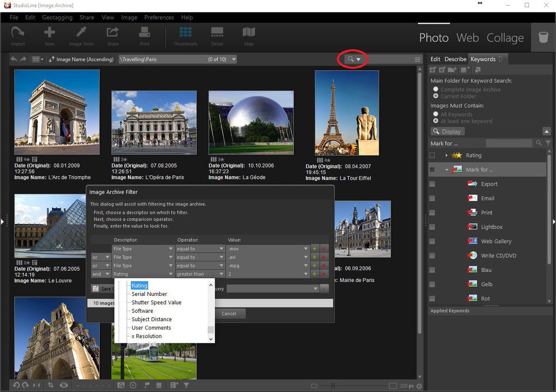Screen dimensions: 556x392
Task: Open the Geotagging menu
Action: pos(57,18)
